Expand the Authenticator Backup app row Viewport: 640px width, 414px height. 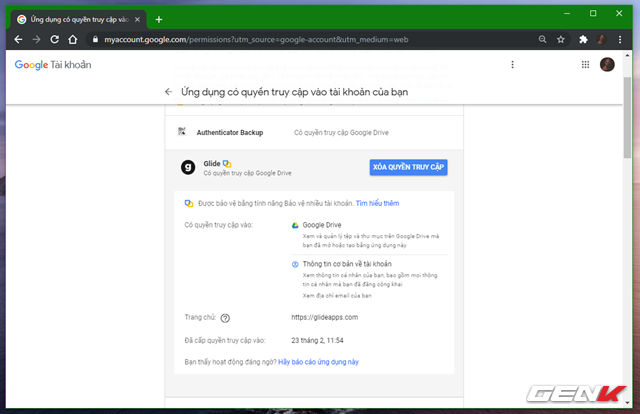pos(314,133)
